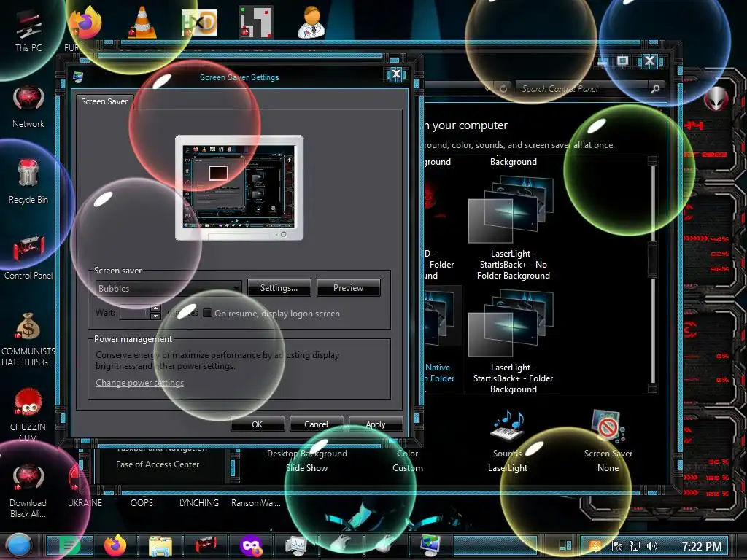Open the system monitor taskbar icon
Screen dimensions: 747x560
[296, 545]
